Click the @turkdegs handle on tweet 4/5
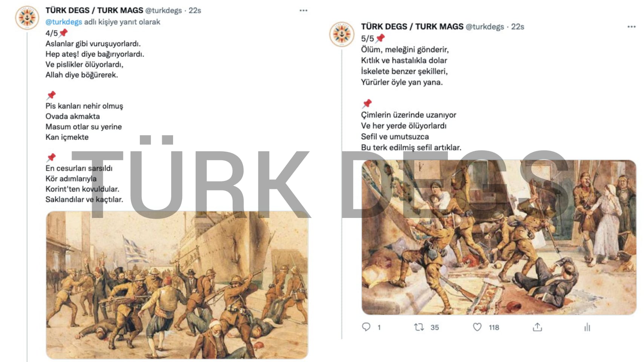The image size is (644, 362). coord(164,11)
